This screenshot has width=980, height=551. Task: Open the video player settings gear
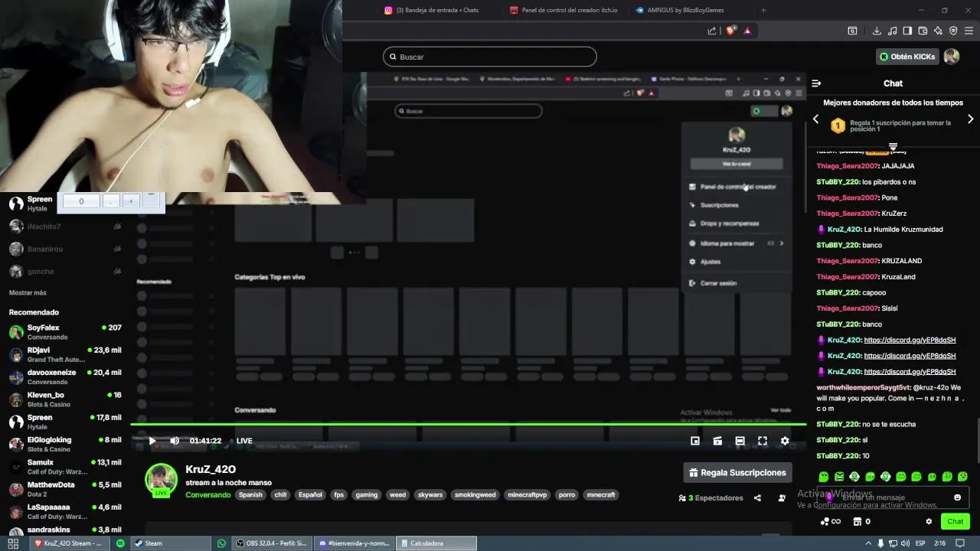click(x=785, y=441)
